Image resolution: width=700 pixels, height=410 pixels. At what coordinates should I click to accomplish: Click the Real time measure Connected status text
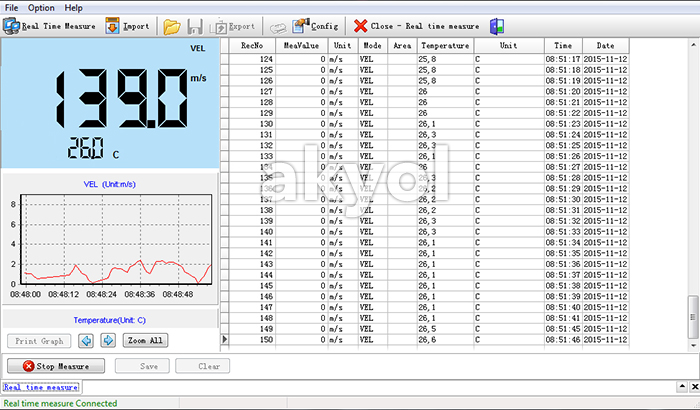tap(60, 403)
